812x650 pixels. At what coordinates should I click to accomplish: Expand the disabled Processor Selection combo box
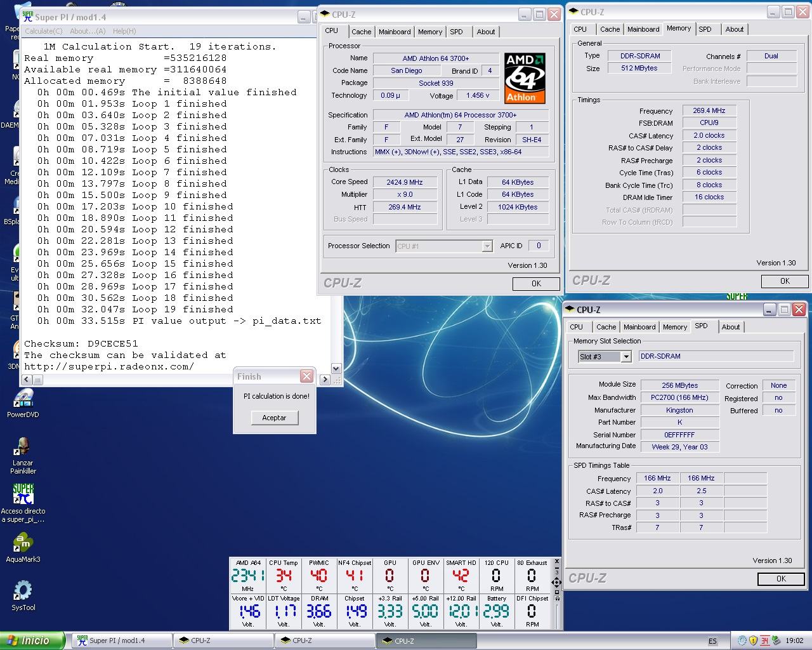click(487, 246)
